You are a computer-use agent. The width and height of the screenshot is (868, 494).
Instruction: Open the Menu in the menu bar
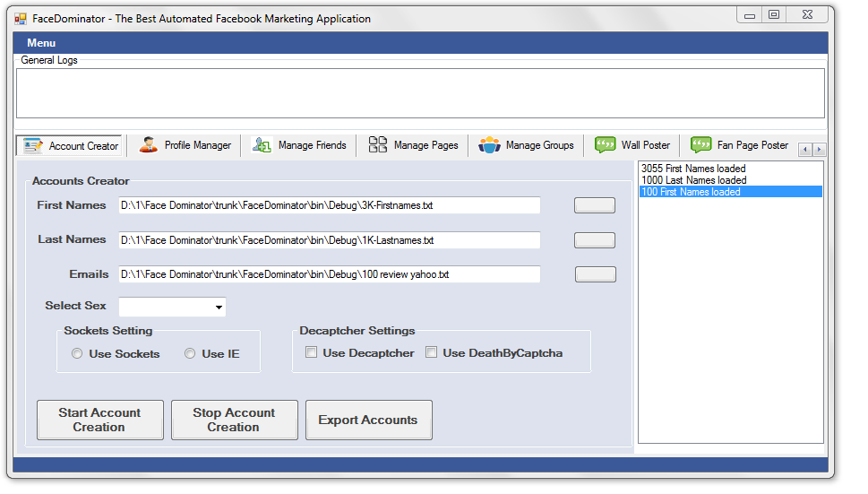[41, 43]
